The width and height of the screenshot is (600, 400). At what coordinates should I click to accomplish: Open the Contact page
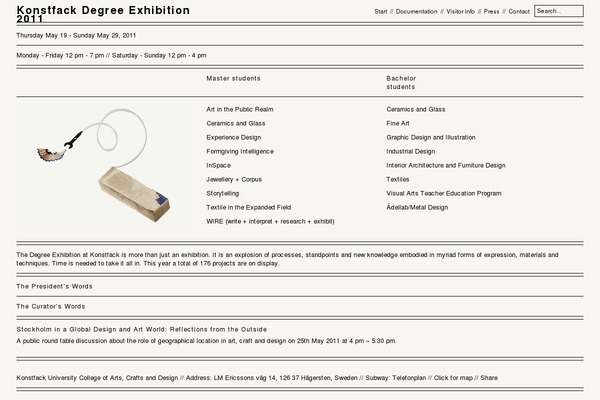coord(519,11)
